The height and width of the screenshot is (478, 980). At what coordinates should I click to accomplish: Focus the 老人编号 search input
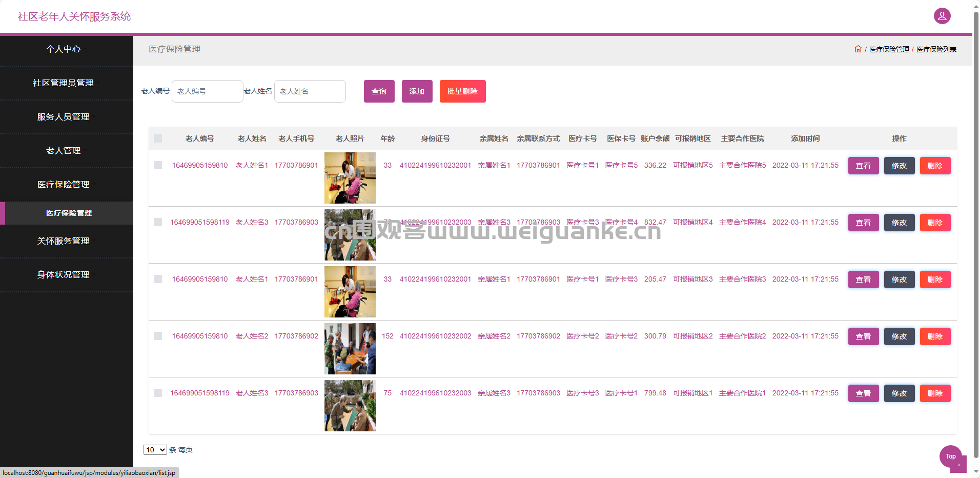pos(208,91)
